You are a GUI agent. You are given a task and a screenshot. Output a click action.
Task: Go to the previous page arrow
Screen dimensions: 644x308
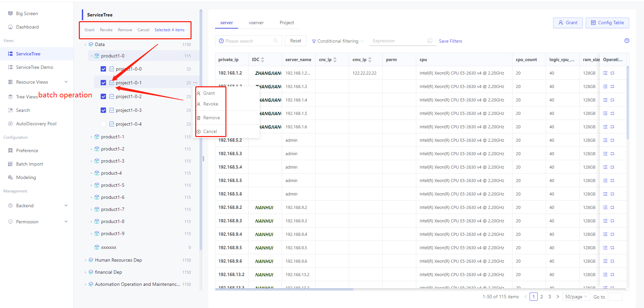525,297
